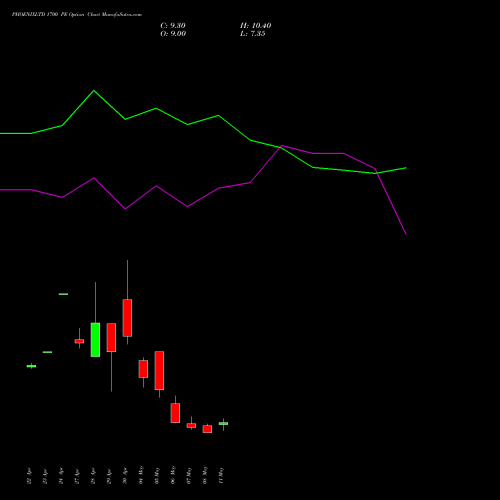This screenshot has width=500, height=500.
Task: Click the 28 Apr date label
Action: pos(93,476)
